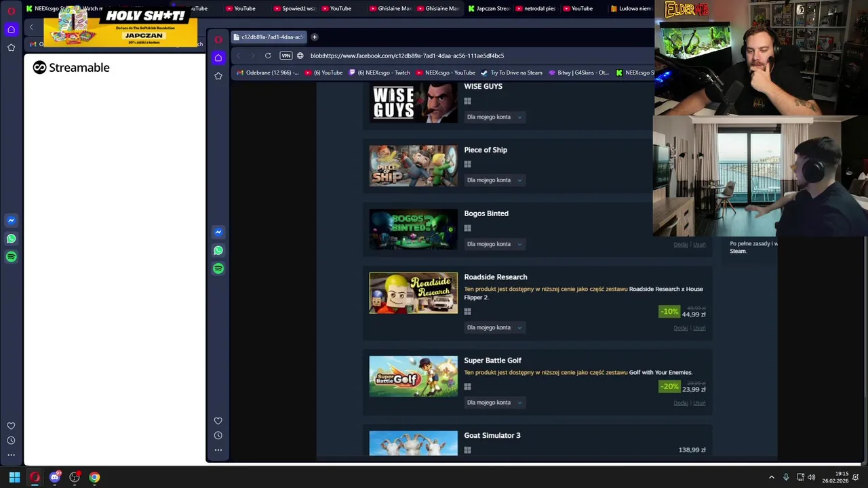Open Super Battle Golf game thumbnail
Image resolution: width=868 pixels, height=488 pixels.
(413, 376)
